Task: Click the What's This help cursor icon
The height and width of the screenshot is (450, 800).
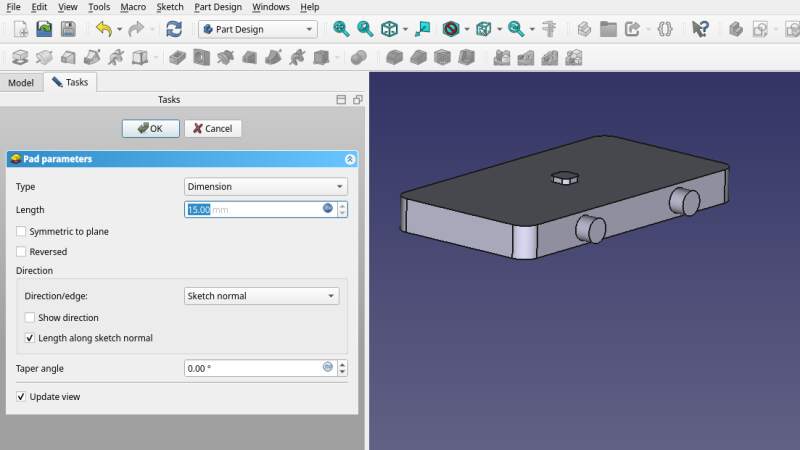Action: point(700,29)
